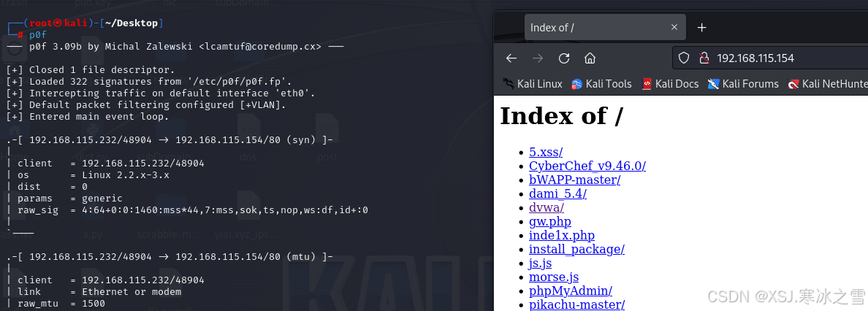Open the install_package/ directory link
This screenshot has width=868, height=311.
576,249
